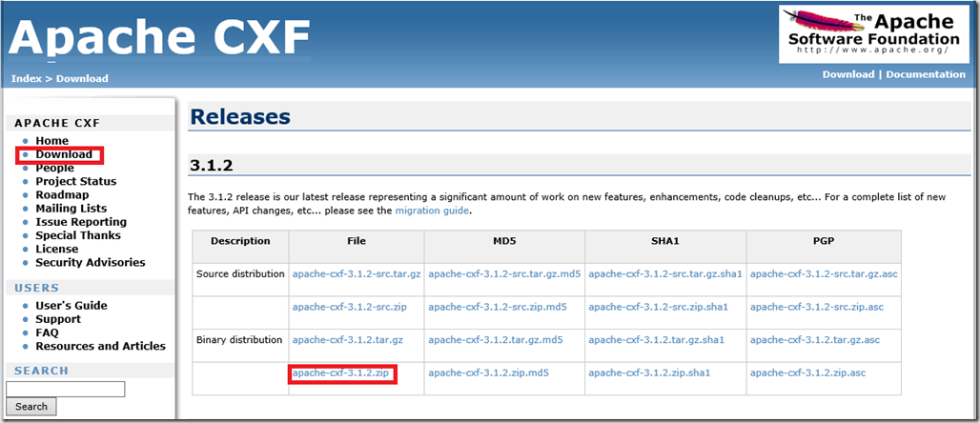Image resolution: width=980 pixels, height=423 pixels.
Task: Open apache-cxf-3.1.2-src.zip.sha1 checksum
Action: pyautogui.click(x=658, y=308)
